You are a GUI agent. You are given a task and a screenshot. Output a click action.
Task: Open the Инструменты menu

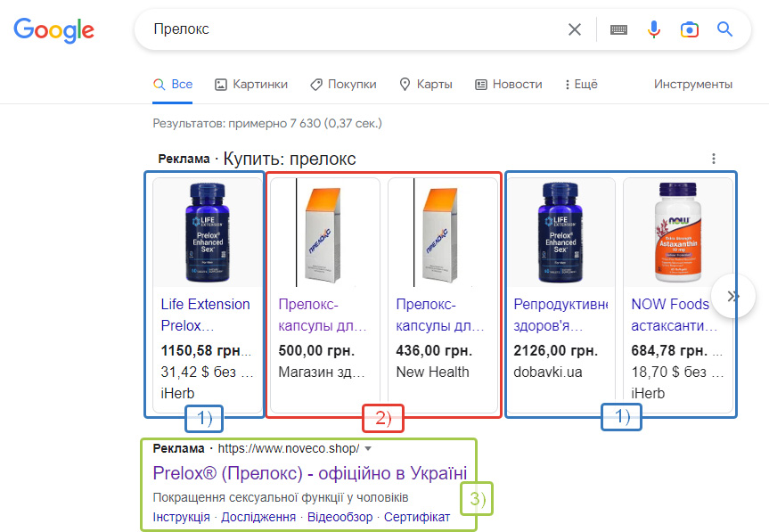pos(692,84)
